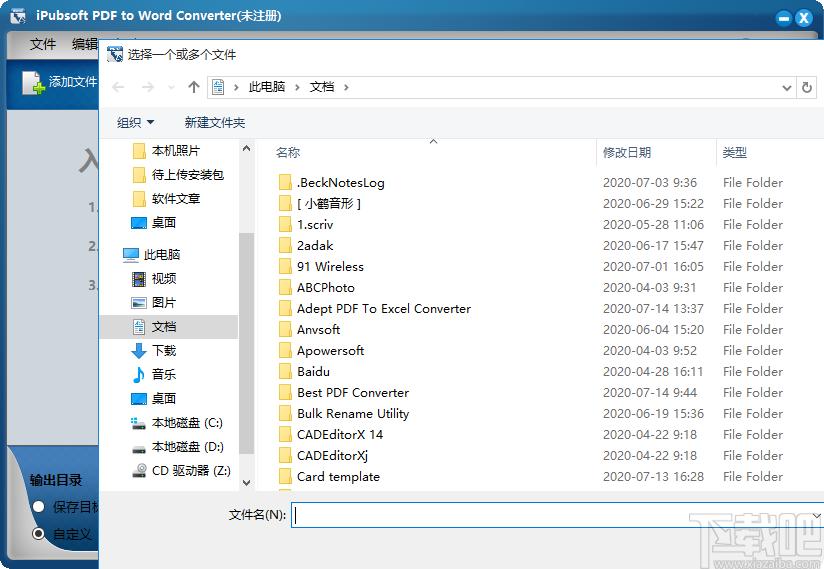Expand the breadcrumb chevron after 此电脑

coord(297,87)
